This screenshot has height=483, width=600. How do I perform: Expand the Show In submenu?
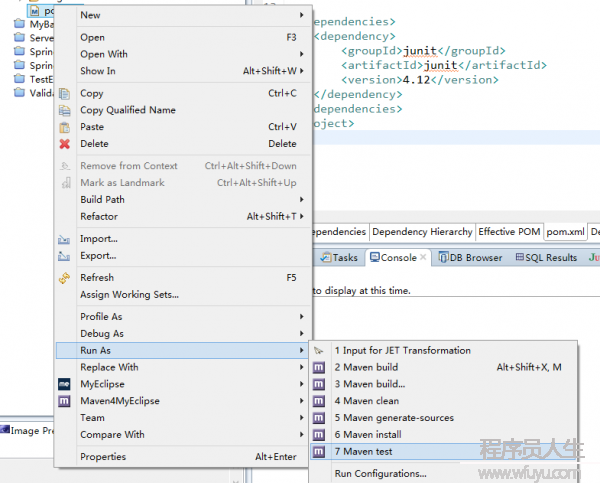tap(302, 71)
